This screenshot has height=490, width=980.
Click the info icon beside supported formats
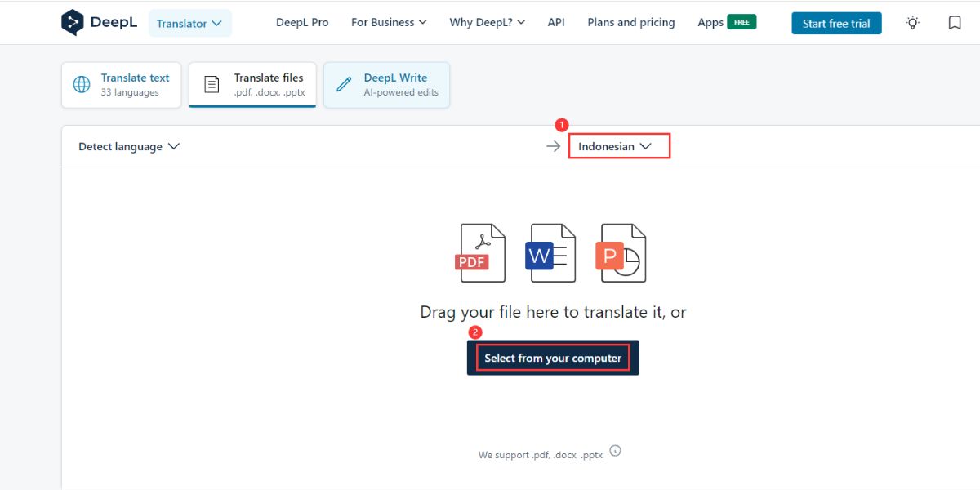point(616,451)
